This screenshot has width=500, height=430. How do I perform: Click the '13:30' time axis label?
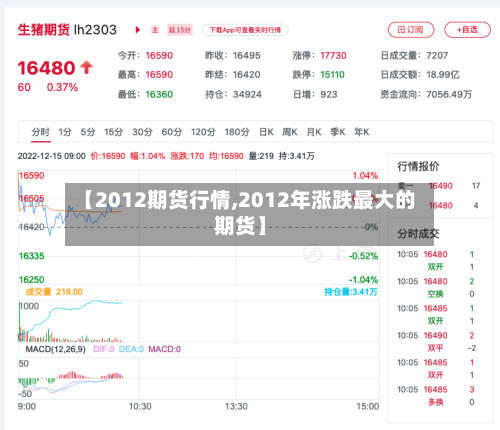click(x=236, y=407)
